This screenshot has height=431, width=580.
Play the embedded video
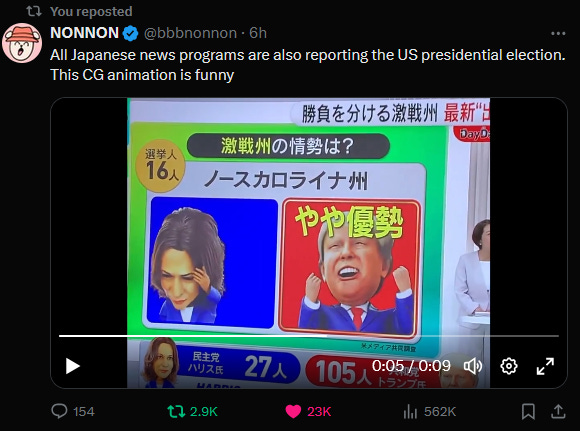click(x=73, y=366)
